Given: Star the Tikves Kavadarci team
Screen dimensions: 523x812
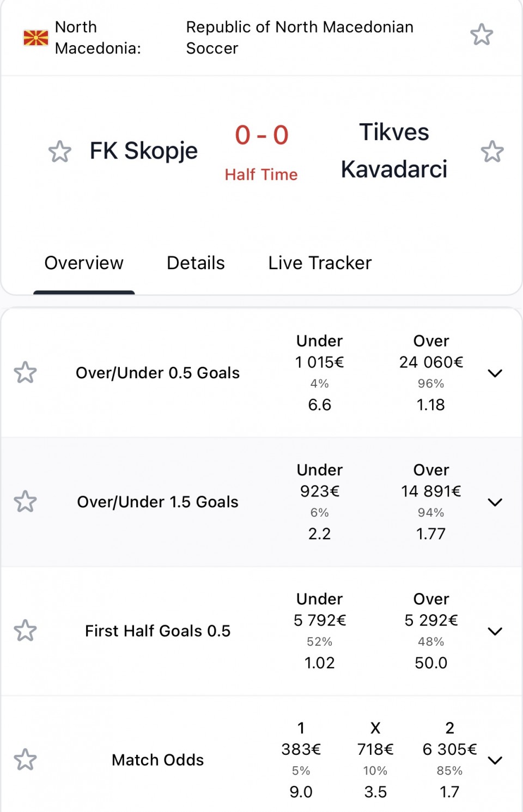Looking at the screenshot, I should pos(492,152).
